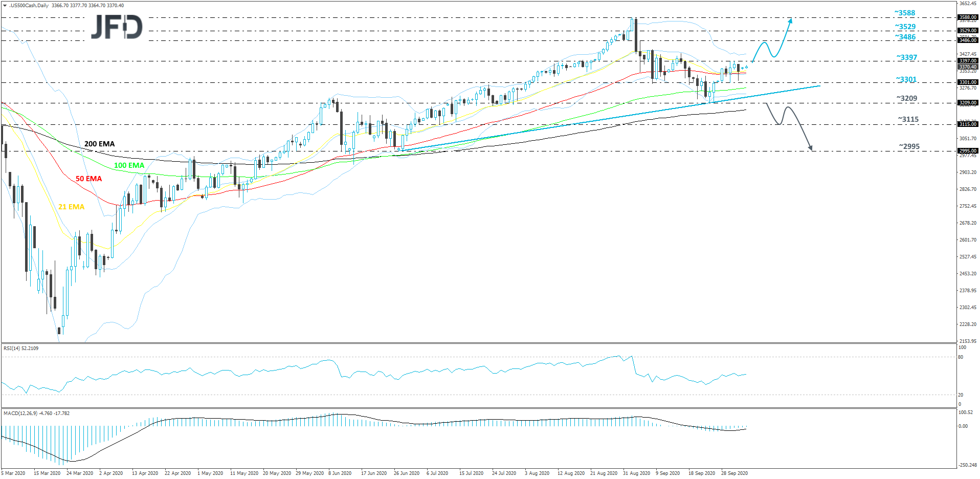Click the 3397.00 price axis tag
This screenshot has width=980, height=479.
968,61
